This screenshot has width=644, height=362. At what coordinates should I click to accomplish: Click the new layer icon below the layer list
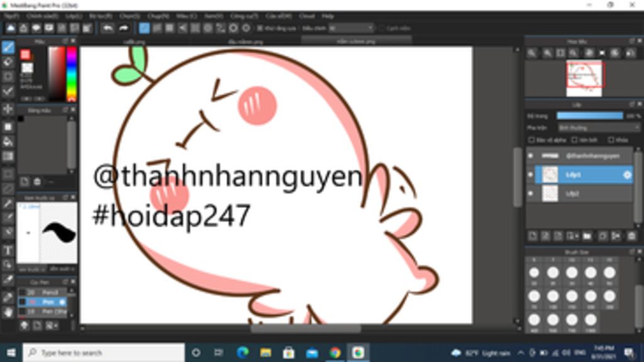click(531, 236)
